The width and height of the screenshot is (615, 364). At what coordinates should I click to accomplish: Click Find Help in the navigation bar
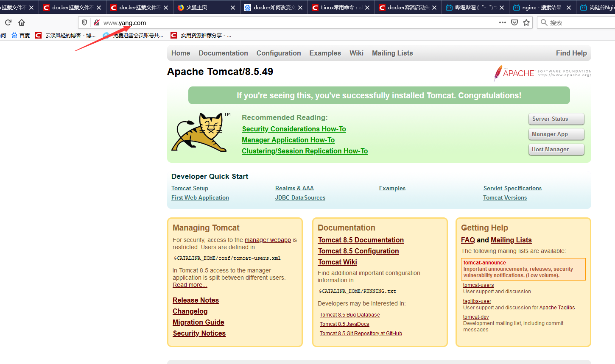click(571, 53)
